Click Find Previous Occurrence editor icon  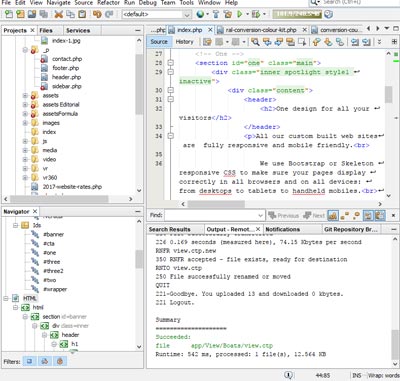(x=267, y=42)
